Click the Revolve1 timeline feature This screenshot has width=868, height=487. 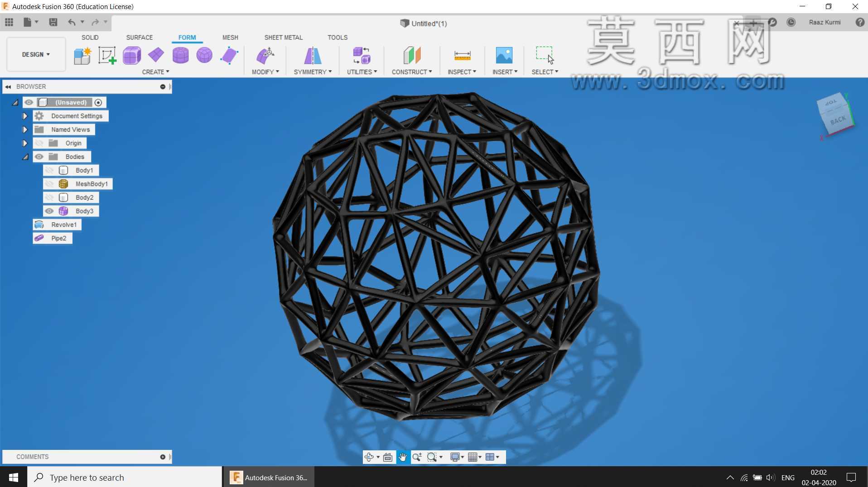coord(57,224)
